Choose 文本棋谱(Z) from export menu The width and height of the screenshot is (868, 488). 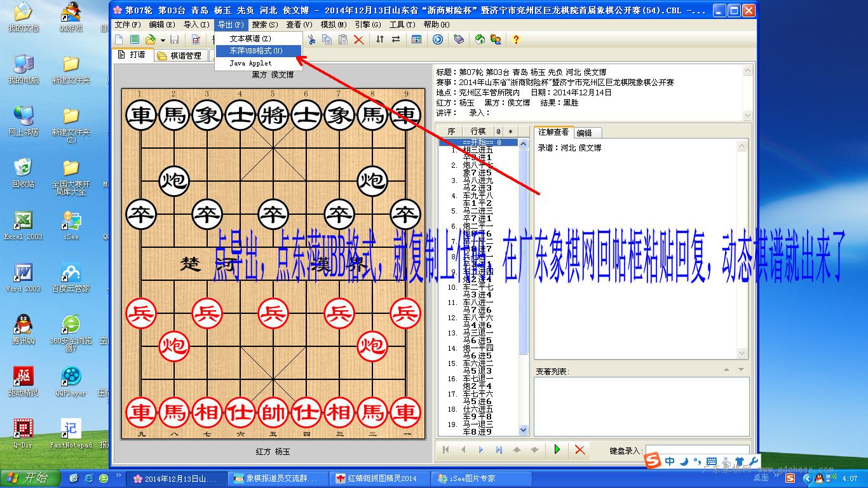click(257, 39)
